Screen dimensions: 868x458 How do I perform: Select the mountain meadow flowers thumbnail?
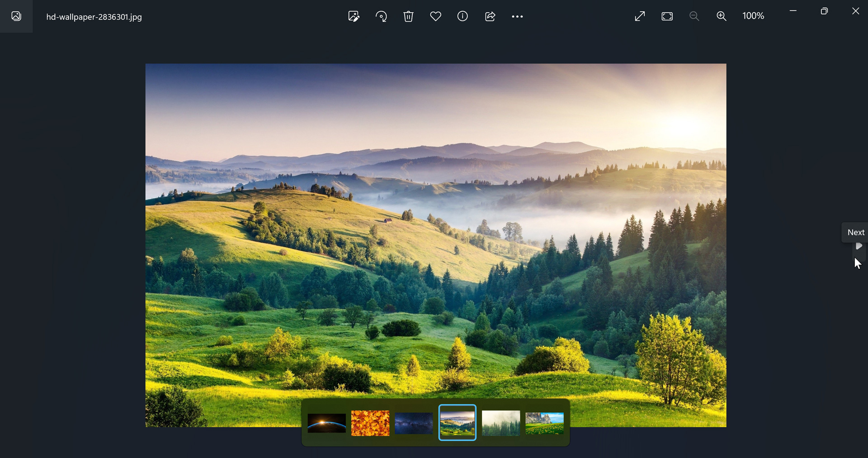[x=545, y=423]
